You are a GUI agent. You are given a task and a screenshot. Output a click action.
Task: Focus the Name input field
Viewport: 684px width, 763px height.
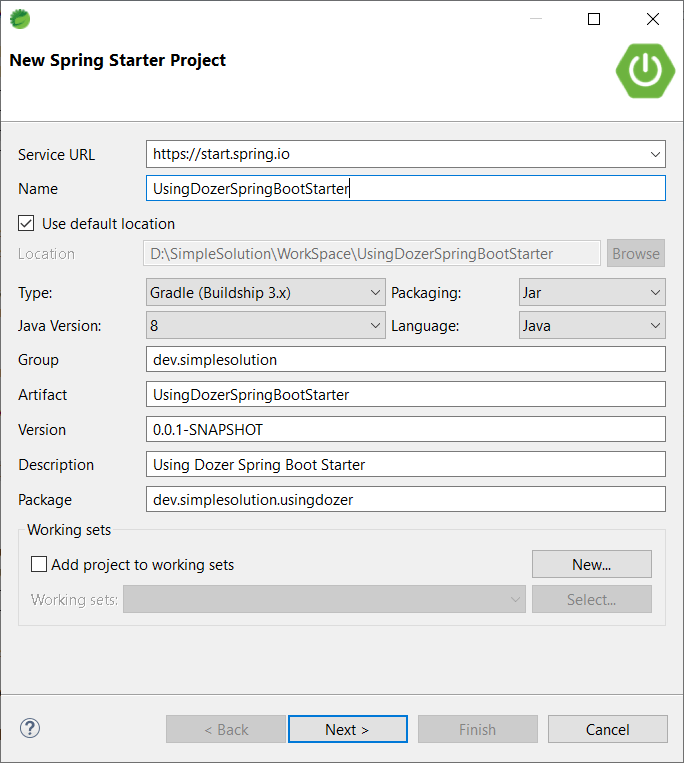(x=406, y=188)
